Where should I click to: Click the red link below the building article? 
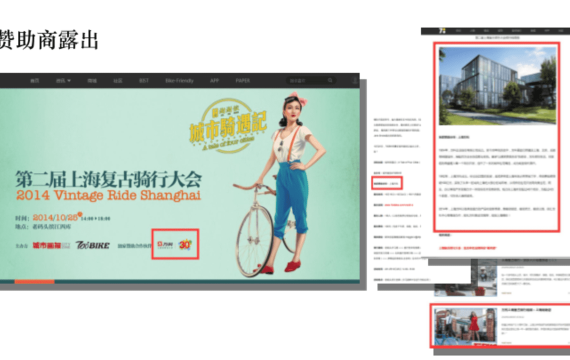pyautogui.click(x=467, y=248)
